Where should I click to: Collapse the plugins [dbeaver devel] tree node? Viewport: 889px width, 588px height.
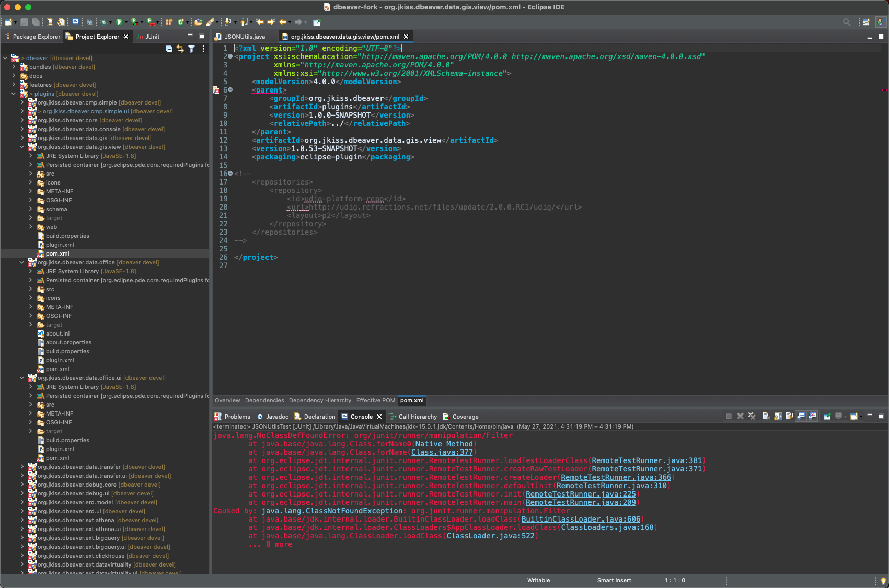click(x=14, y=94)
